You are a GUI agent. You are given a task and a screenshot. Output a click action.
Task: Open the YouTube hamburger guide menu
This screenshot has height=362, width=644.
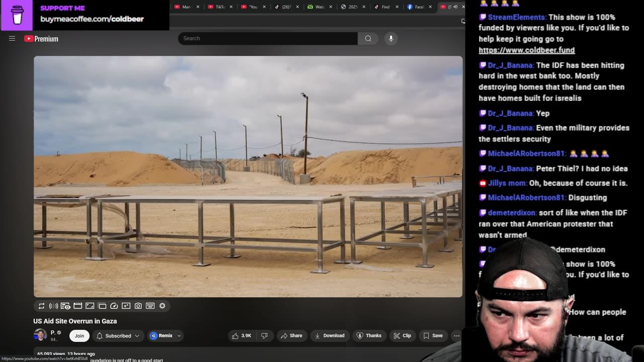(x=12, y=39)
